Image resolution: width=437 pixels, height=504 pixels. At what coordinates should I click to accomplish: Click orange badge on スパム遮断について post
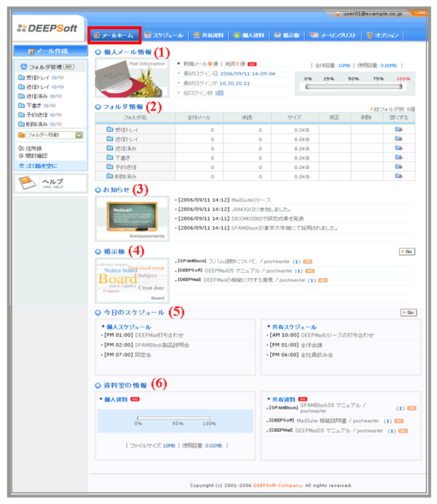coord(307,261)
